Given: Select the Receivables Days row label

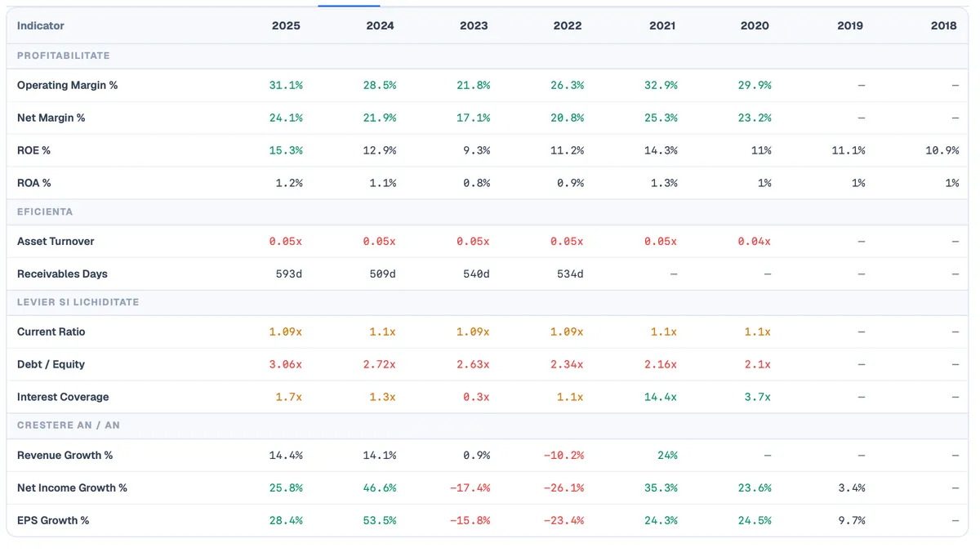Looking at the screenshot, I should [x=62, y=274].
